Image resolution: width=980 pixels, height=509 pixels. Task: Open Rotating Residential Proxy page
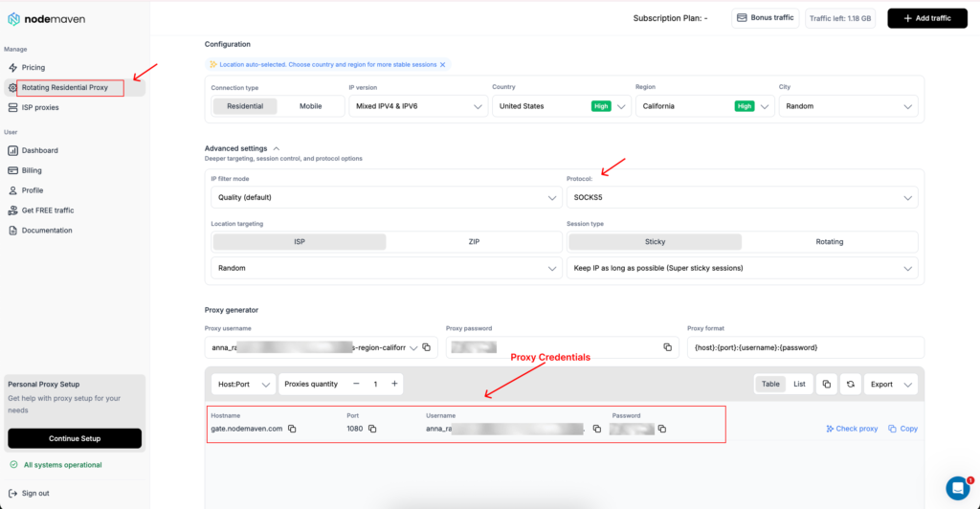point(65,87)
